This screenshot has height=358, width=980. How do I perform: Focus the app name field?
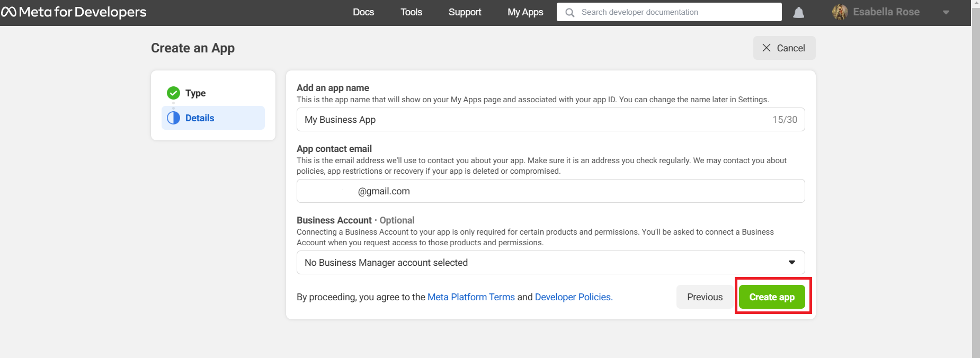coord(550,120)
